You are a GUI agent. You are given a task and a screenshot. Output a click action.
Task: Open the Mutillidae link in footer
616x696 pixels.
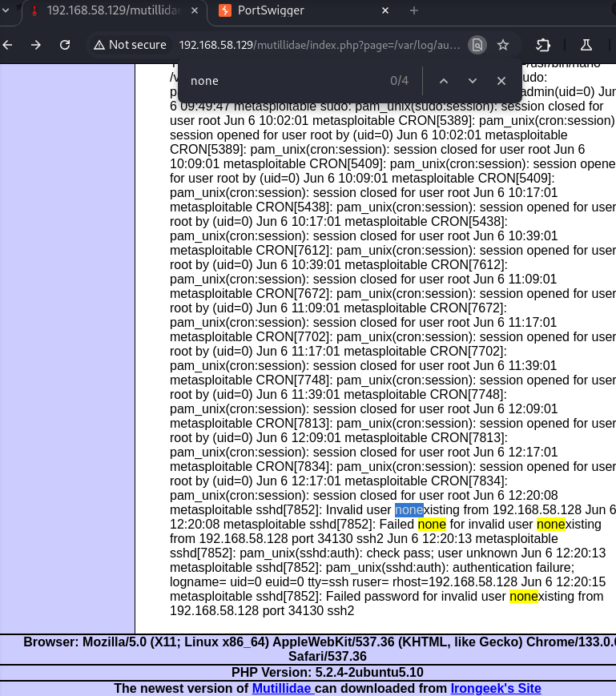point(282,688)
